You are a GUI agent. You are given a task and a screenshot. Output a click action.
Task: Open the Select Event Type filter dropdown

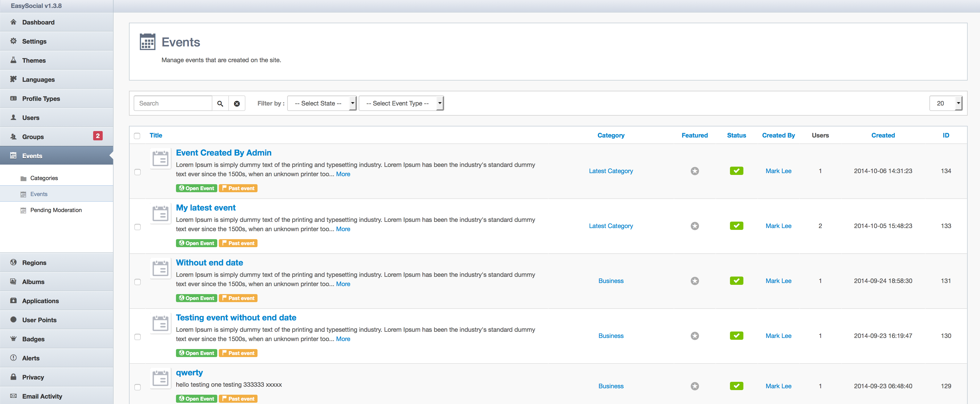tap(401, 103)
